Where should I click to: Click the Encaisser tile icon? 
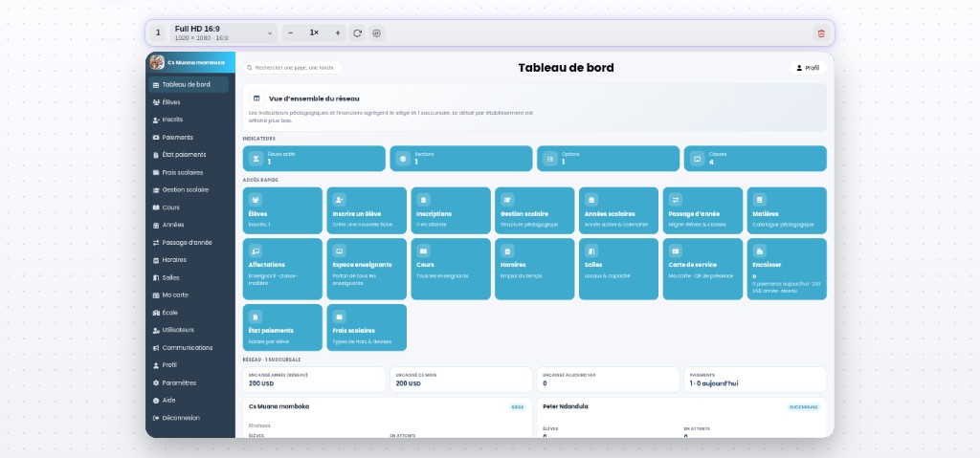pyautogui.click(x=759, y=251)
